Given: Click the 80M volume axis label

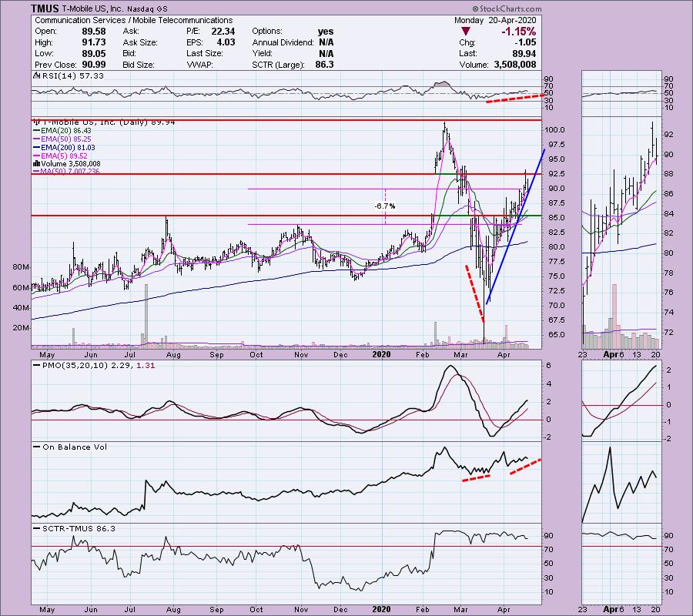Looking at the screenshot, I should point(22,267).
